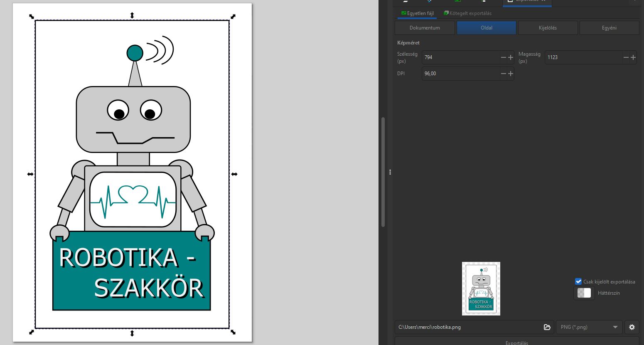
Task: Select Dokumentum export area mode
Action: (x=425, y=28)
